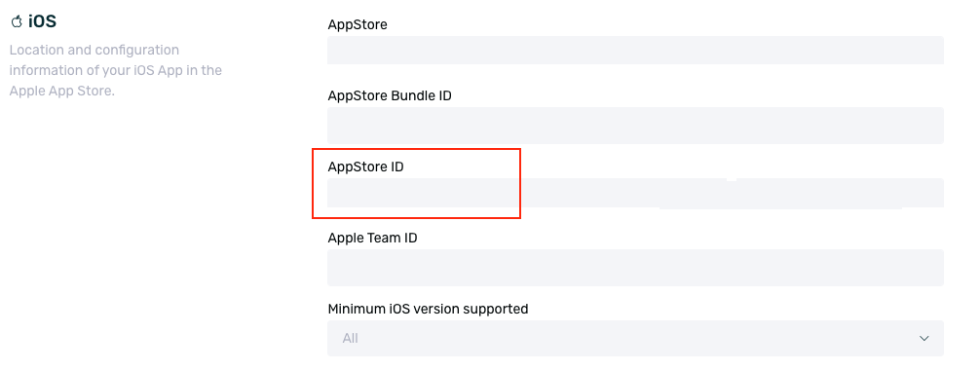Click the 'Minimum iOS version supported' label
980x370 pixels.
[x=428, y=309]
